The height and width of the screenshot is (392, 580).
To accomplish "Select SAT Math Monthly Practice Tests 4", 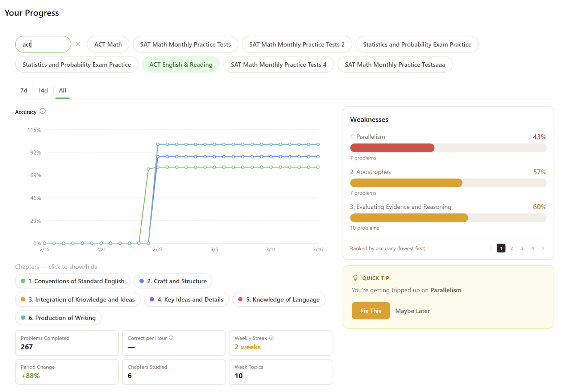I will coord(278,64).
